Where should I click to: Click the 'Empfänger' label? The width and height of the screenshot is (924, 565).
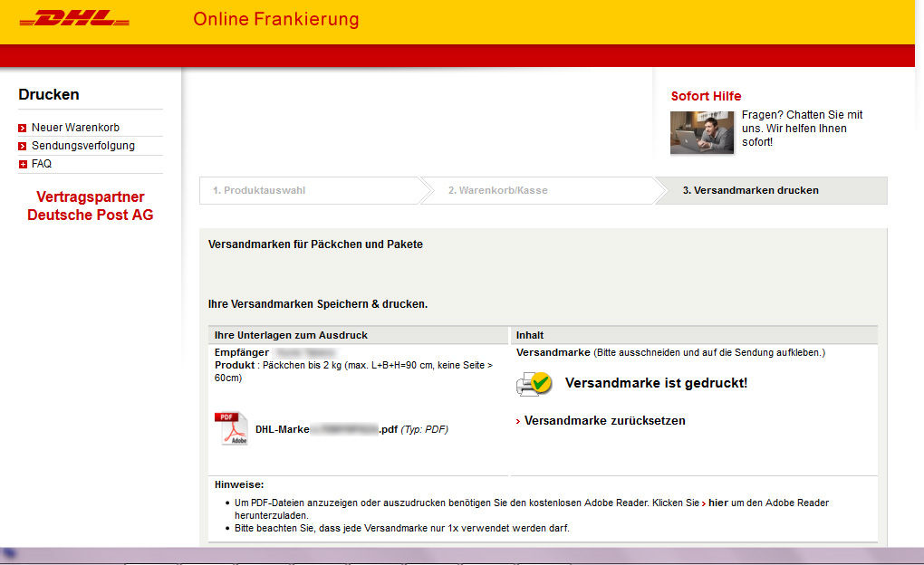[x=242, y=352]
